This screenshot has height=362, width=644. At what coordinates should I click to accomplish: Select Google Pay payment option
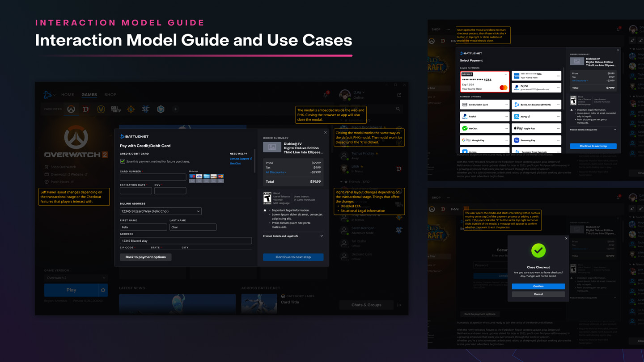(x=485, y=140)
